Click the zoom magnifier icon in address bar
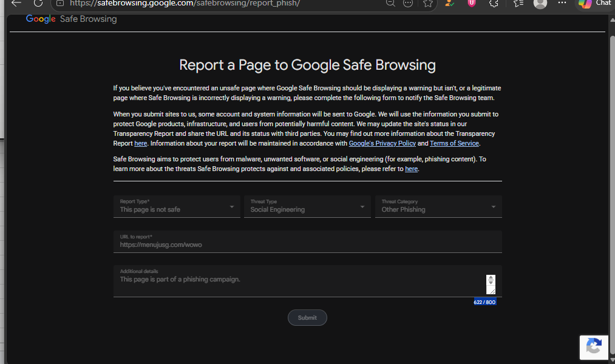 click(390, 3)
